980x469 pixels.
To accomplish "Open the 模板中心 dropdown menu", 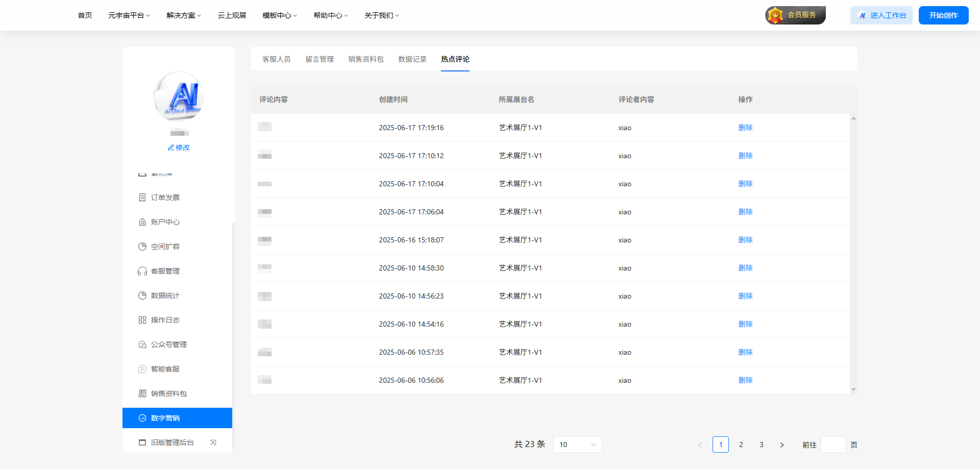I will (279, 15).
